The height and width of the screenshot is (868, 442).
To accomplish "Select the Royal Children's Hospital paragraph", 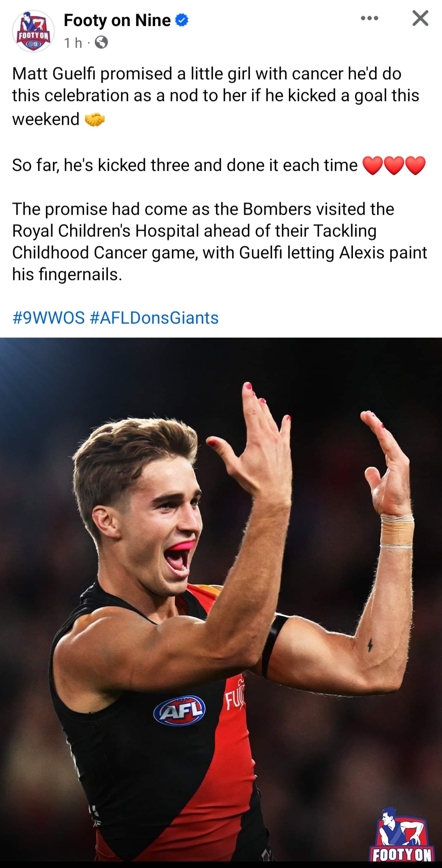I will pyautogui.click(x=220, y=242).
